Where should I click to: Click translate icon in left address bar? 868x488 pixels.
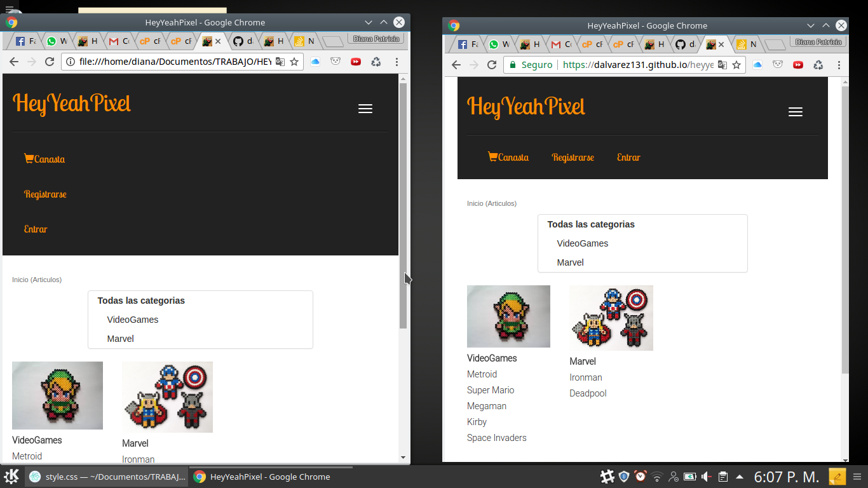click(280, 62)
